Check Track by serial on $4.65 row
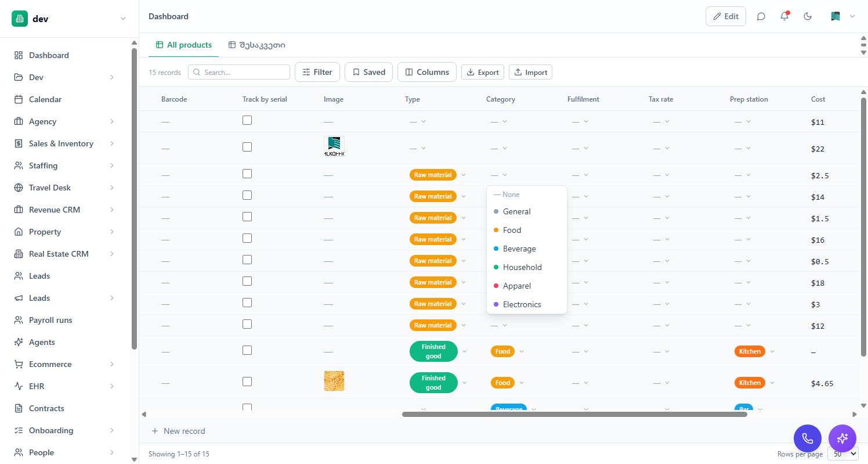 pyautogui.click(x=247, y=382)
